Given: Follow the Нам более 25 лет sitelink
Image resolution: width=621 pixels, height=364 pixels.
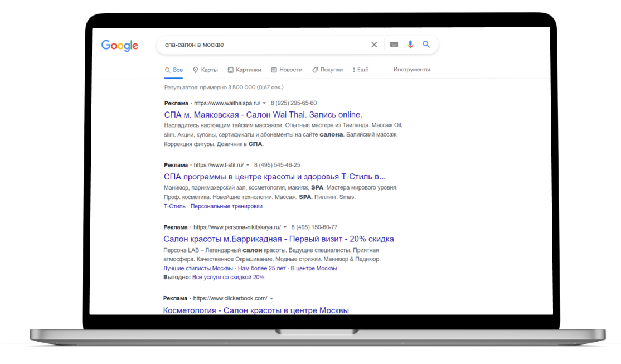Looking at the screenshot, I should pos(261,269).
